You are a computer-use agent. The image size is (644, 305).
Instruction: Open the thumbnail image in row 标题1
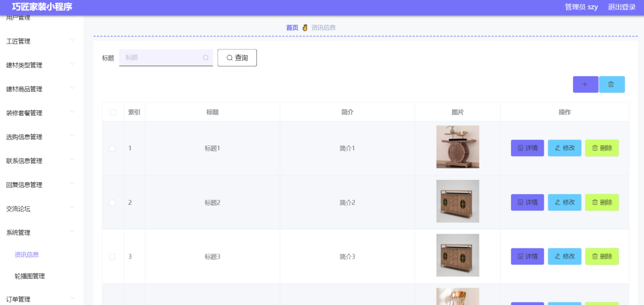click(457, 147)
